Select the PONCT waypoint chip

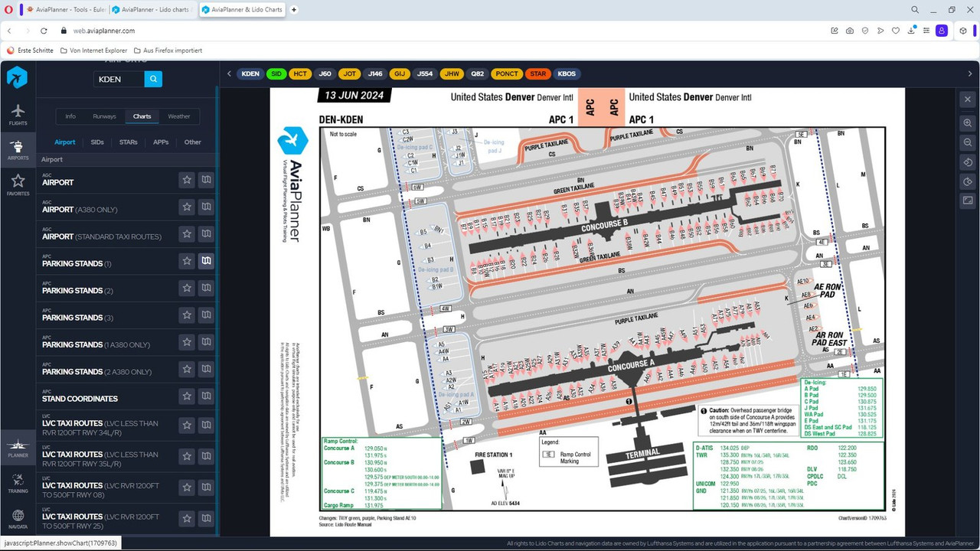[507, 74]
